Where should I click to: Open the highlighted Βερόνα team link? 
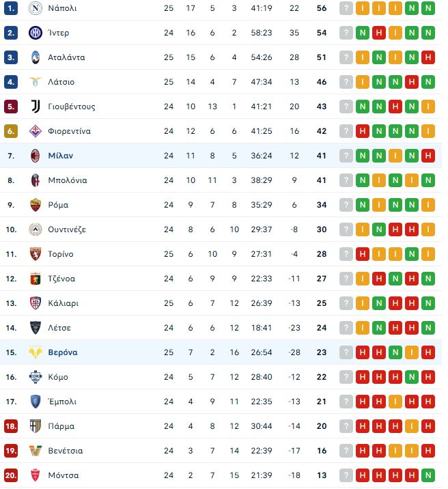tap(63, 352)
